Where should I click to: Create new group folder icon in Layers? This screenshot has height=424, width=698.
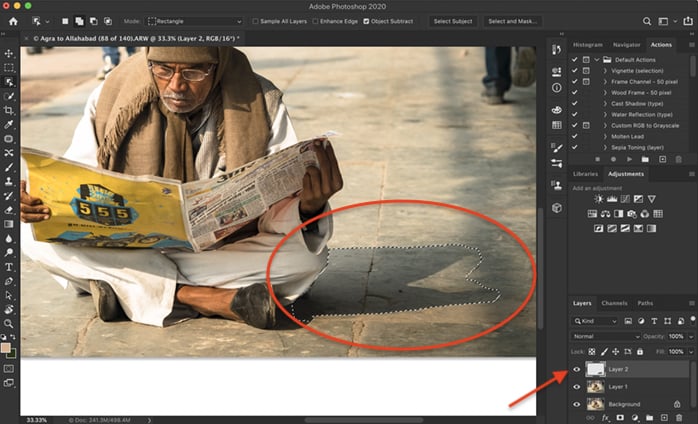[x=649, y=418]
